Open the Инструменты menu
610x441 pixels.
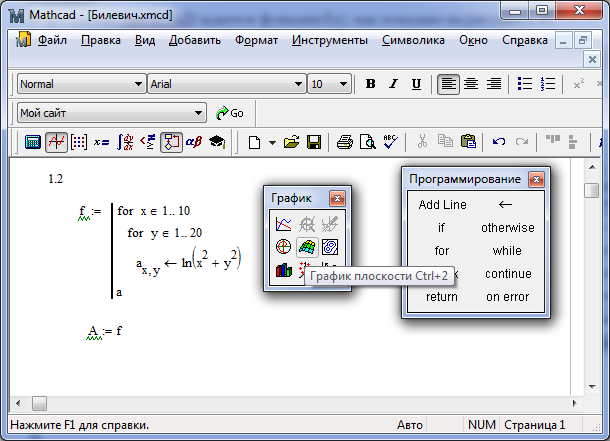point(330,40)
